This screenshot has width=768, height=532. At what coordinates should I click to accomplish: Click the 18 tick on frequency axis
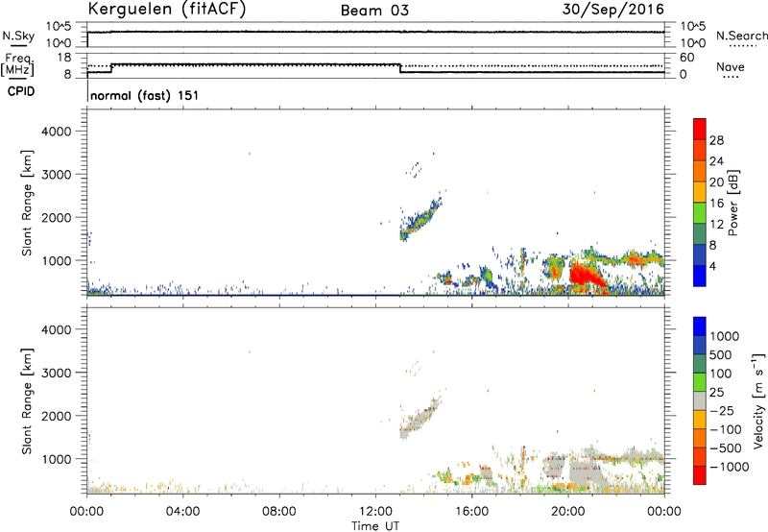click(65, 58)
